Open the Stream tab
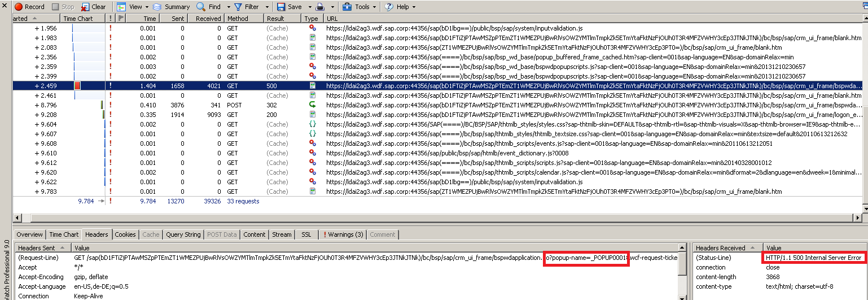This screenshot has width=868, height=300. coord(282,234)
